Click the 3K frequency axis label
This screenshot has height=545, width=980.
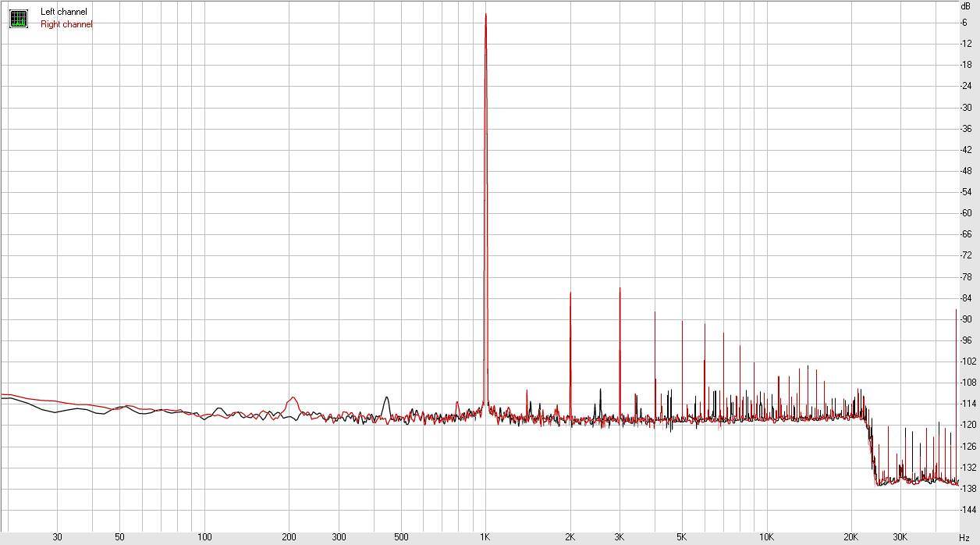(620, 537)
